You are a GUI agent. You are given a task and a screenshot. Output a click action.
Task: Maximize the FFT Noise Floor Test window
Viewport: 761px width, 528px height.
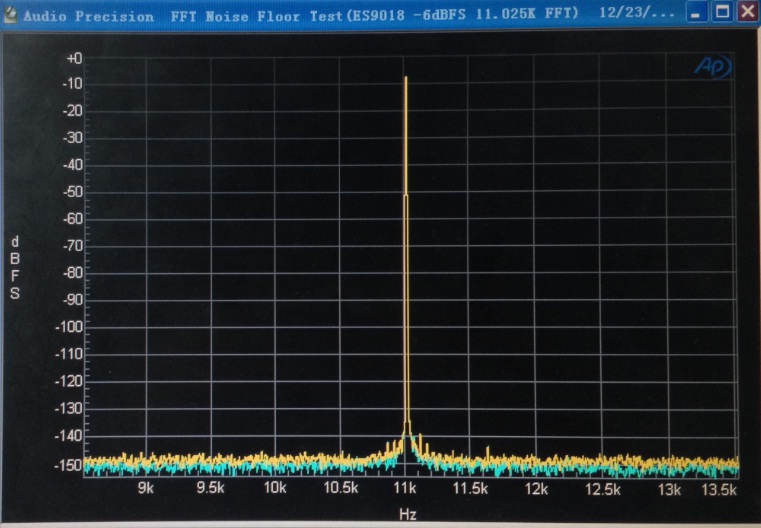(723, 12)
